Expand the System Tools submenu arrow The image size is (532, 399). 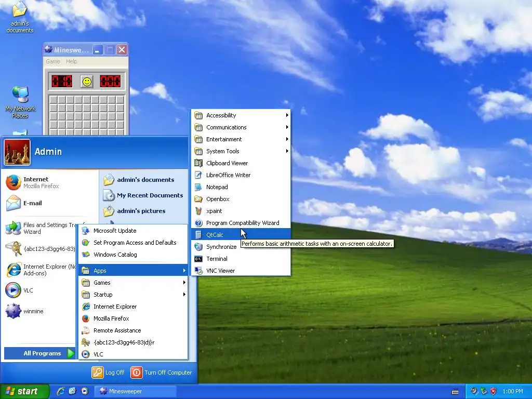click(287, 151)
